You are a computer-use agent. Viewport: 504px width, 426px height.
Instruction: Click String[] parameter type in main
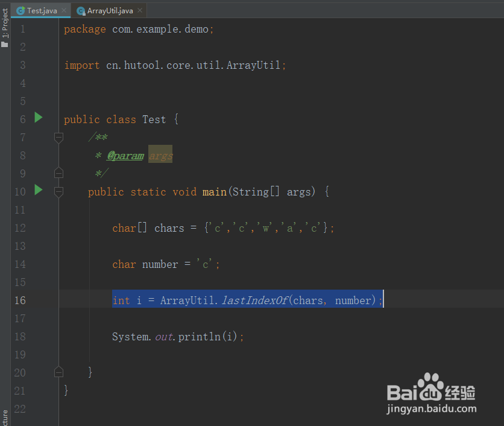coord(256,192)
